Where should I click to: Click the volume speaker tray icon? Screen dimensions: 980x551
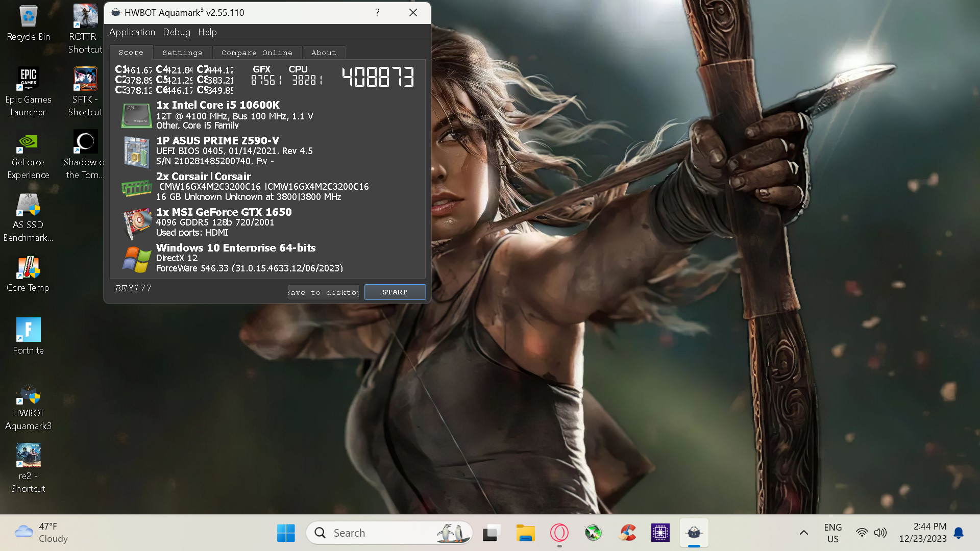[x=880, y=533]
